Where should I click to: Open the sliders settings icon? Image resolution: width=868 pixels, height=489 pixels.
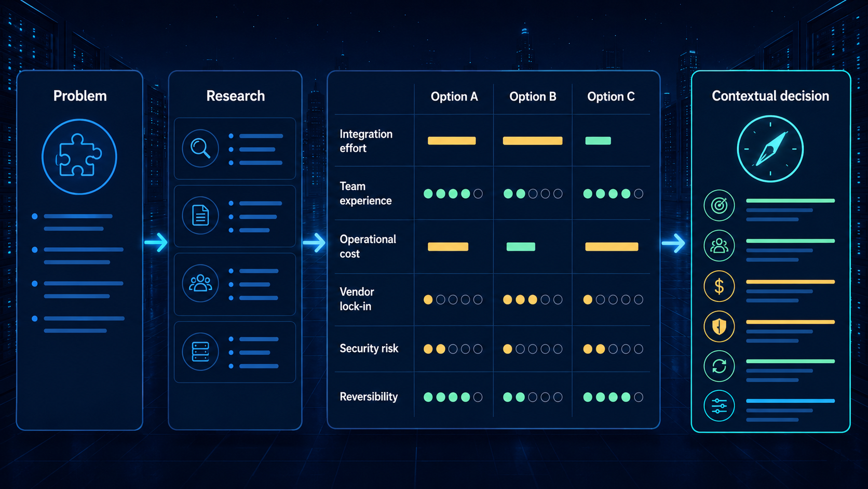tap(719, 406)
